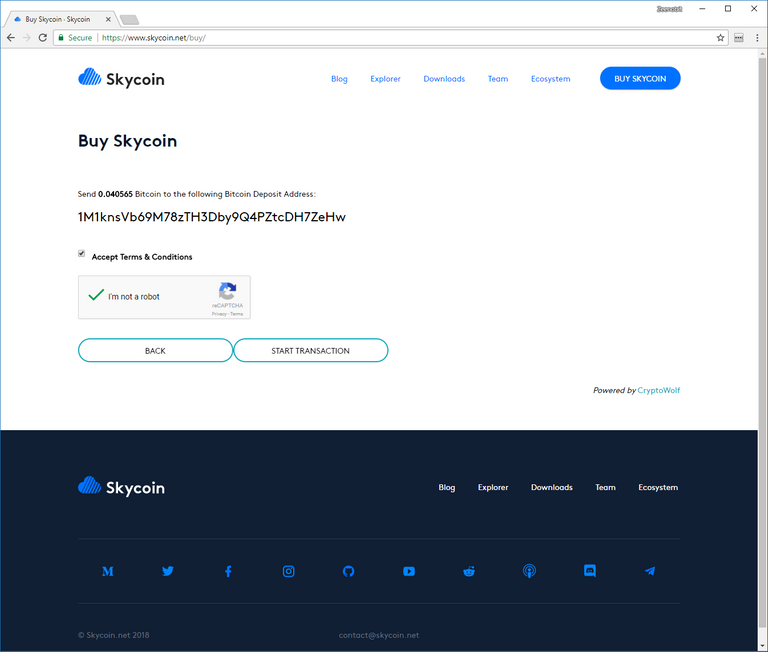The width and height of the screenshot is (768, 652).
Task: Click the contact@skycoin.net email link
Action: tap(379, 635)
